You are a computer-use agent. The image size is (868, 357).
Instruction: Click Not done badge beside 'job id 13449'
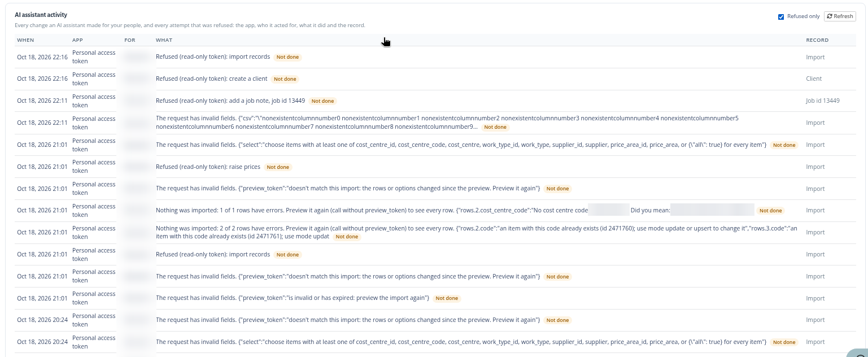pos(322,101)
